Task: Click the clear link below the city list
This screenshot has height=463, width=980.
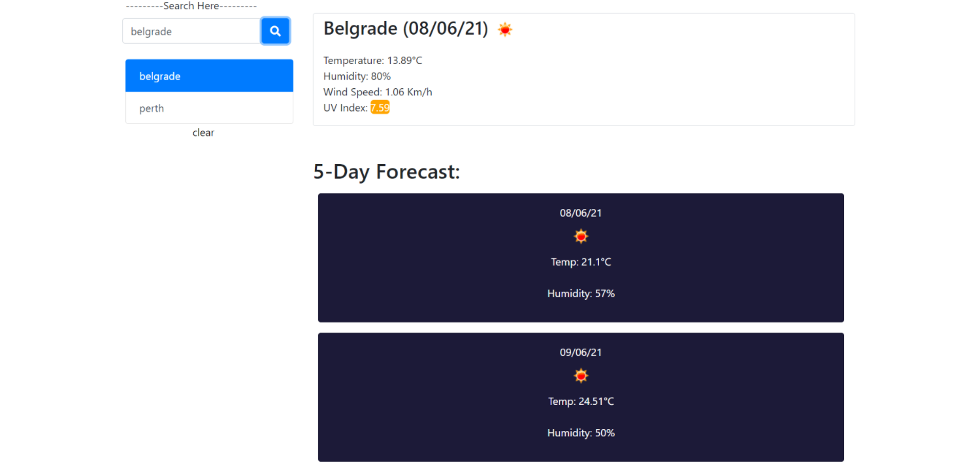Action: [x=203, y=133]
